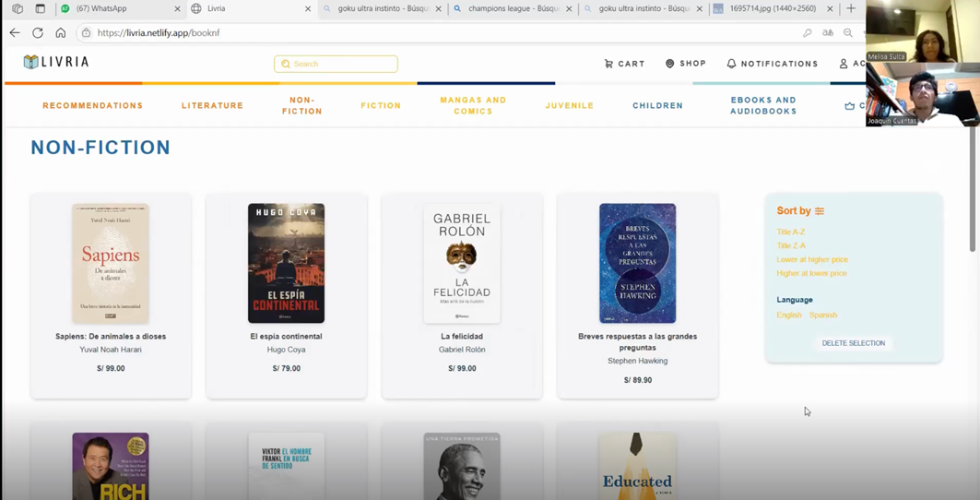Click price 'S/ 89.90'
The width and height of the screenshot is (980, 500).
point(637,380)
